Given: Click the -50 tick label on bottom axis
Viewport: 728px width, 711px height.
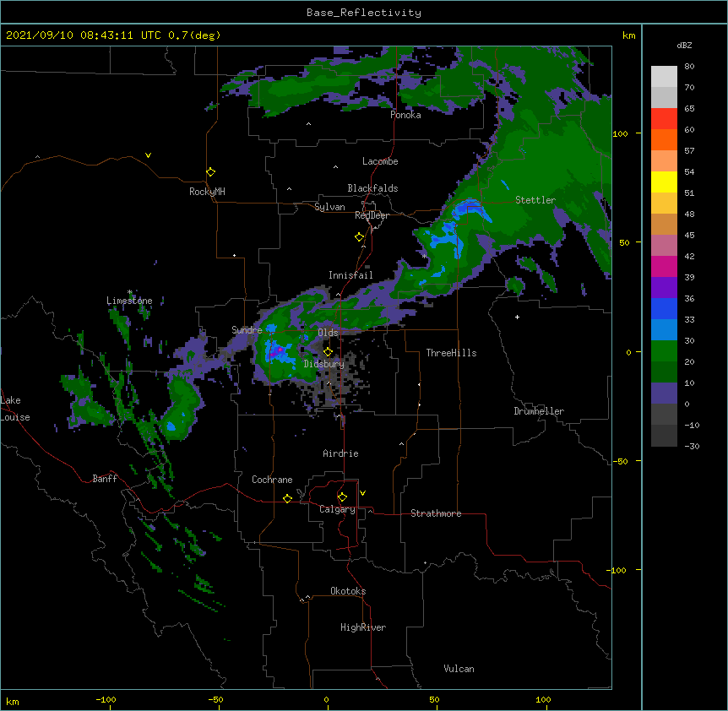Looking at the screenshot, I should (215, 699).
